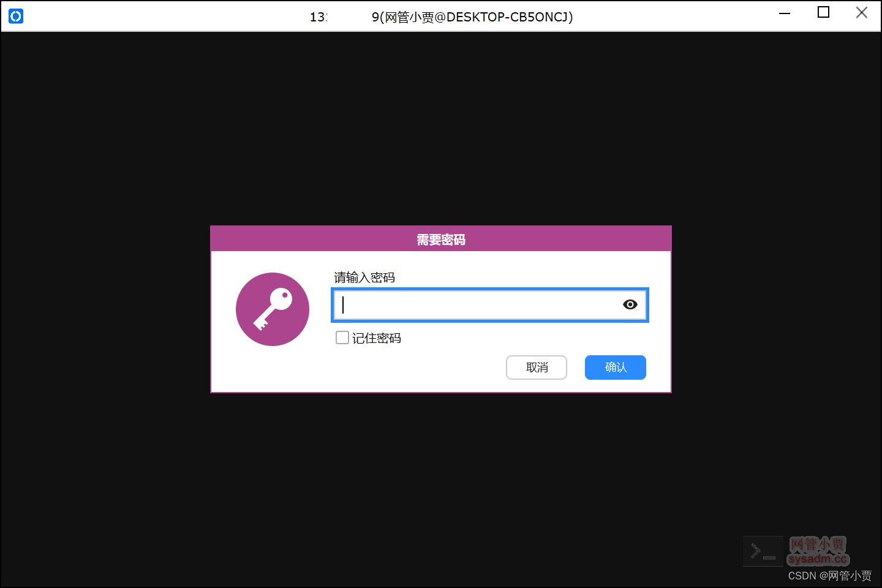Click the terminal icon at the bottom right
Image resolution: width=882 pixels, height=588 pixels.
[763, 551]
